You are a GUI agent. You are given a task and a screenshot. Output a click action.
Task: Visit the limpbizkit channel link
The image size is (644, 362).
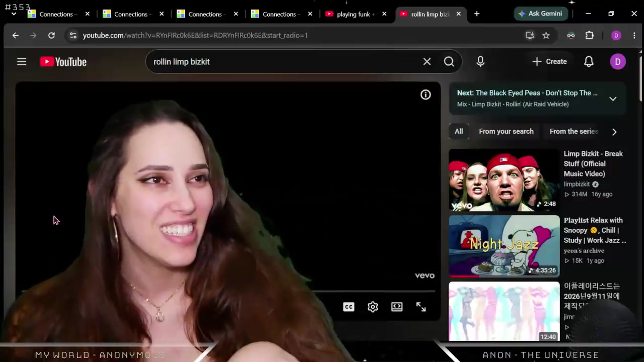577,184
